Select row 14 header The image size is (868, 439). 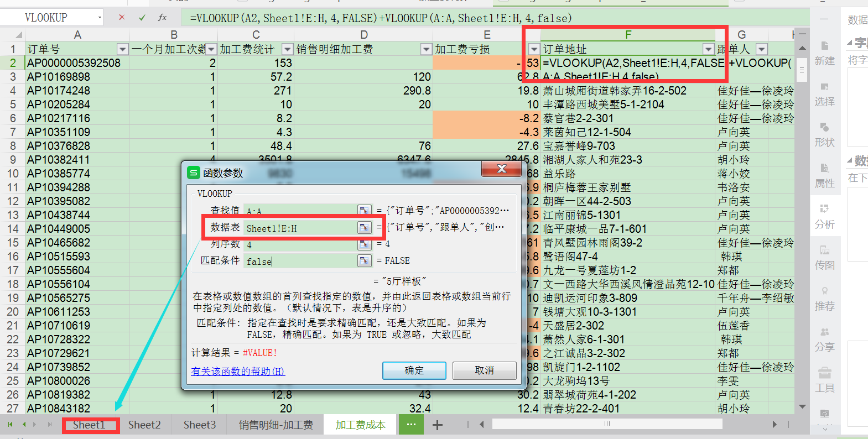click(x=13, y=229)
